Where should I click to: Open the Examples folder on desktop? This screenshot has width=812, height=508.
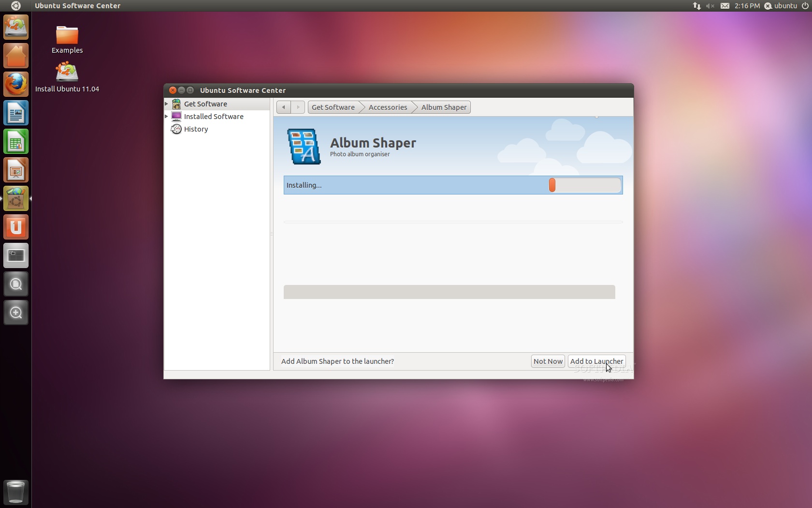67,40
